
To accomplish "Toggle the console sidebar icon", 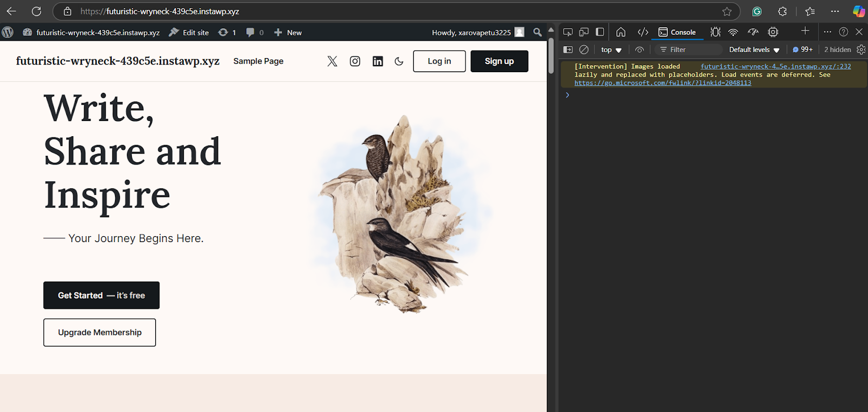I will coord(568,49).
